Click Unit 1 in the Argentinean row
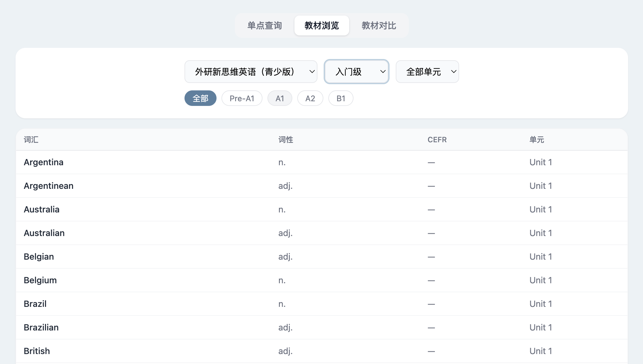This screenshot has width=643, height=364. click(540, 186)
